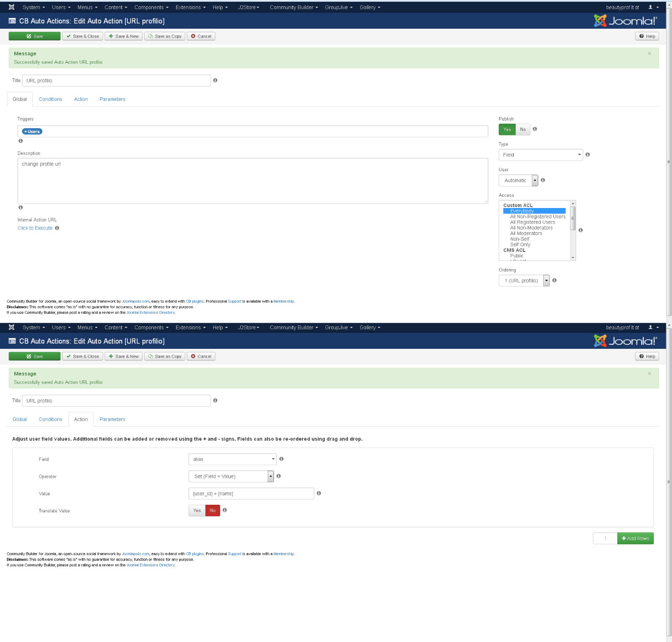Click green Save button in upper screenshot
Viewport: 672px width, 642px height.
pos(34,36)
